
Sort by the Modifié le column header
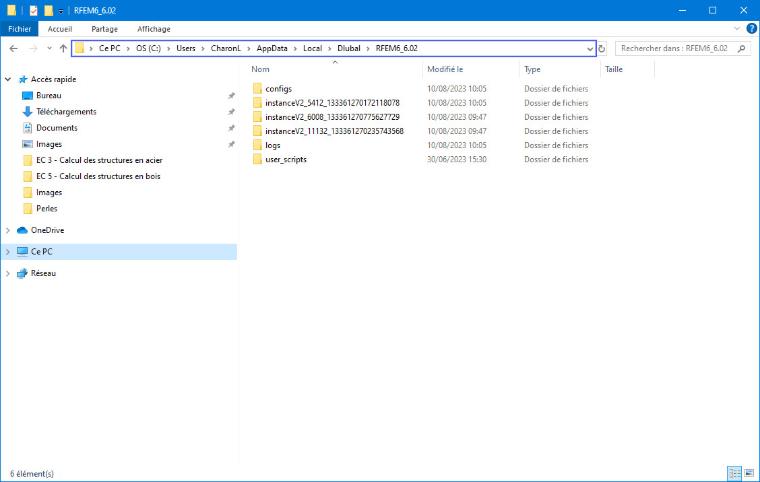[x=445, y=69]
